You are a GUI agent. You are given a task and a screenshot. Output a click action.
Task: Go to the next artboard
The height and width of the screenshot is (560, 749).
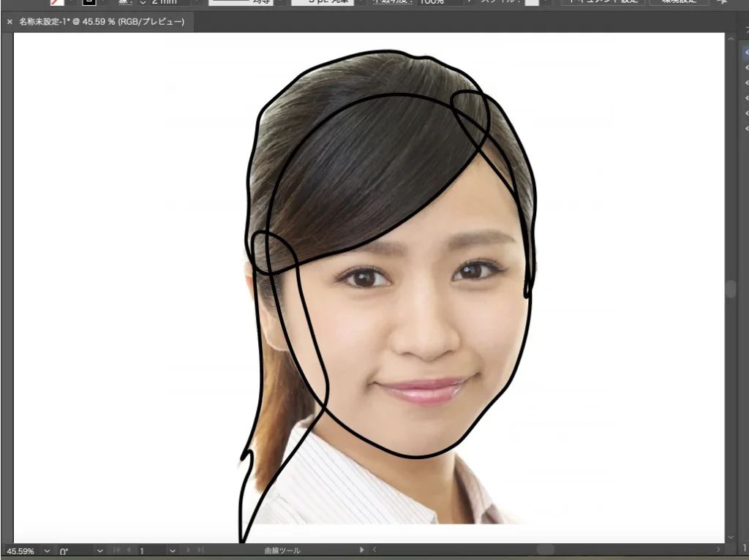(188, 550)
